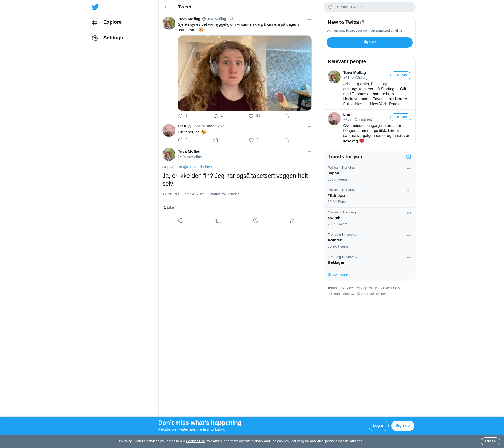The height and width of the screenshot is (448, 504).
Task: Open more options for Japan trend
Action: (409, 168)
